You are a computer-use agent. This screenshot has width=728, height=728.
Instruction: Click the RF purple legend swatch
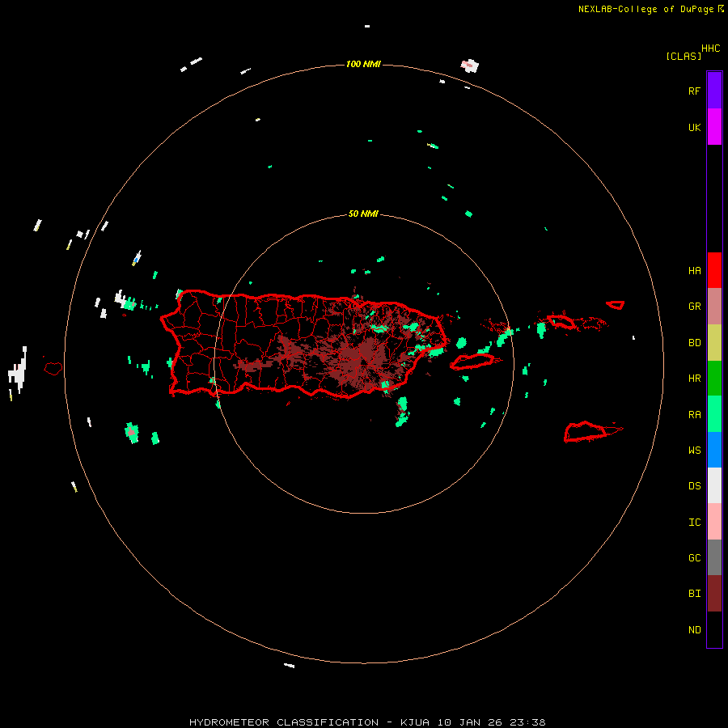(x=714, y=91)
